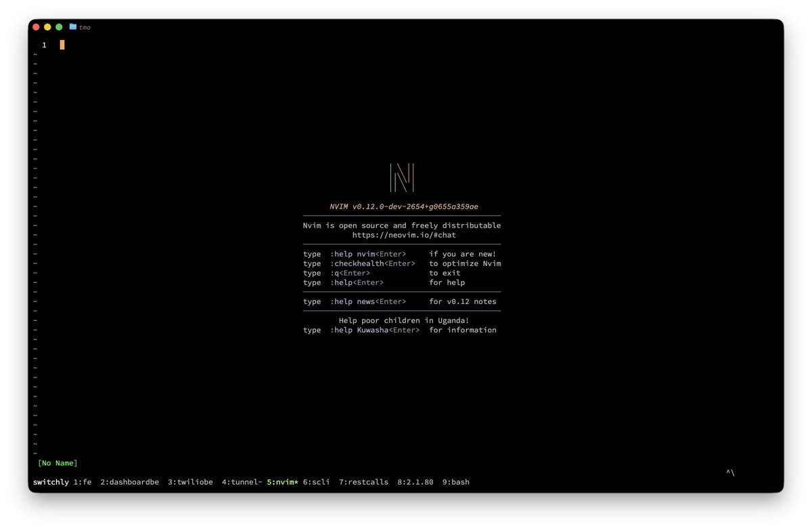Switch to tmux window 1:fe
The height and width of the screenshot is (530, 812).
point(83,482)
